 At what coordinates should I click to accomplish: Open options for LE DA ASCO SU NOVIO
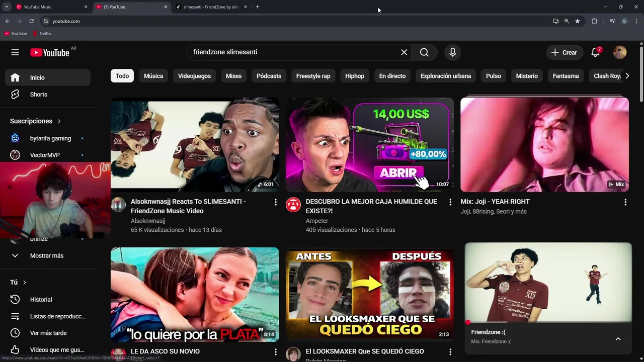(x=275, y=352)
